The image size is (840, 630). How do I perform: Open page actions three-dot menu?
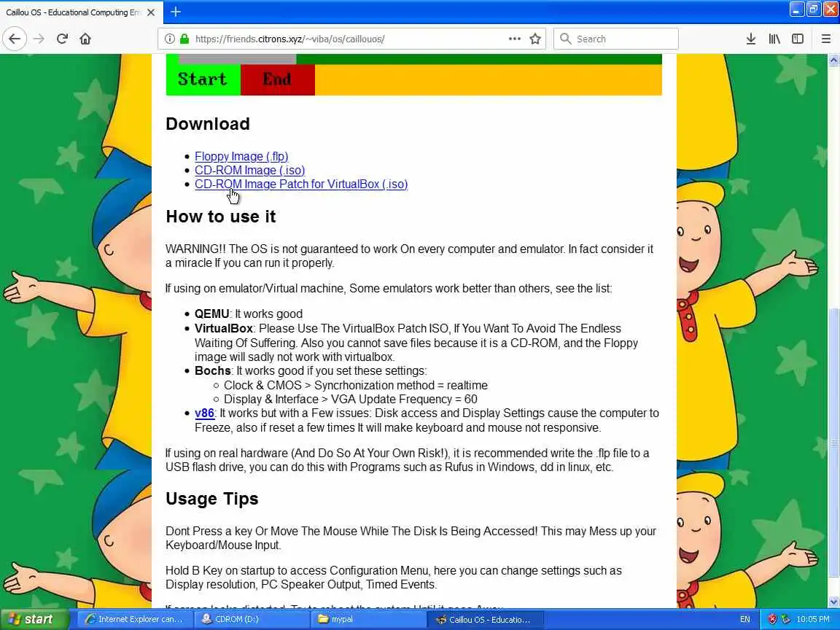click(x=514, y=39)
